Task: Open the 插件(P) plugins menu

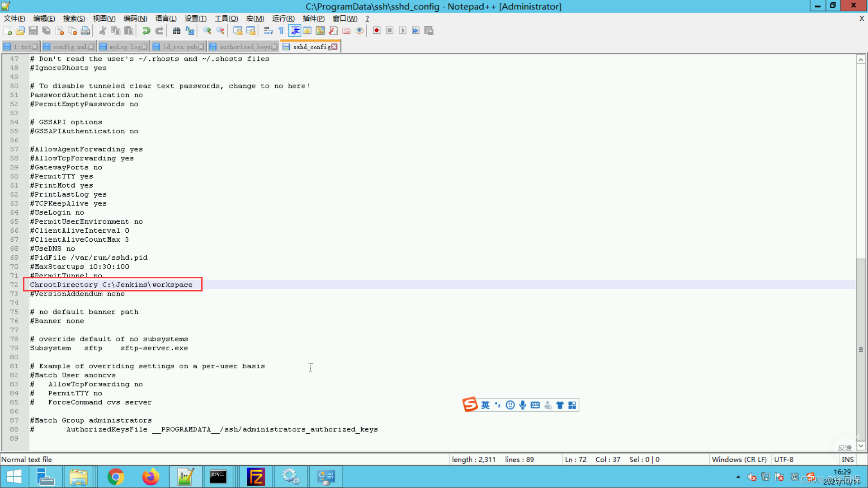Action: click(313, 19)
